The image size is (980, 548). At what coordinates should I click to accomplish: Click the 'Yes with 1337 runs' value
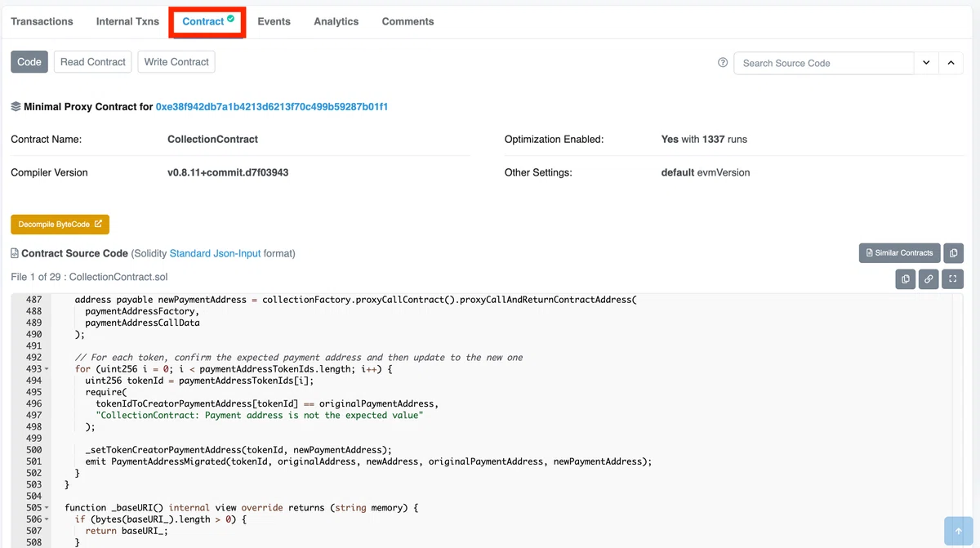click(704, 140)
